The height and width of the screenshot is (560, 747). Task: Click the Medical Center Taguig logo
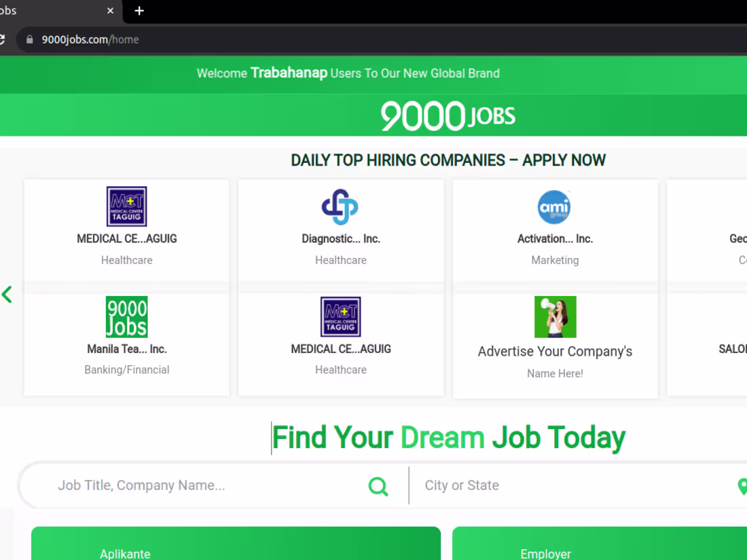pyautogui.click(x=126, y=206)
